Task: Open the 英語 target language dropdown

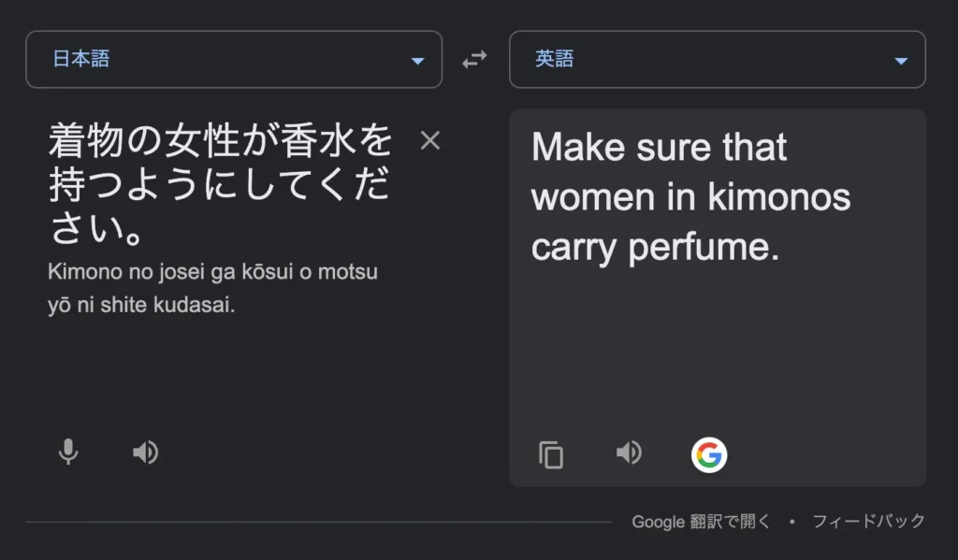Action: pyautogui.click(x=717, y=60)
